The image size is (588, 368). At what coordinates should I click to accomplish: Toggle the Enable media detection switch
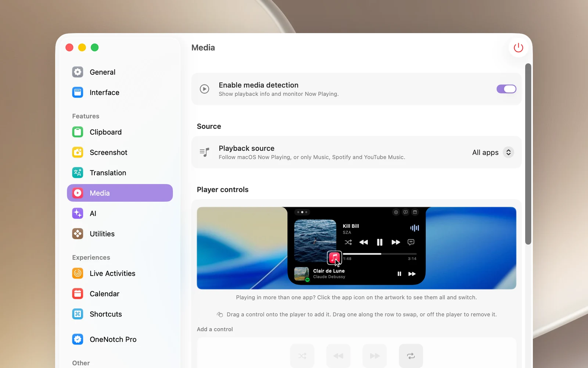[506, 89]
